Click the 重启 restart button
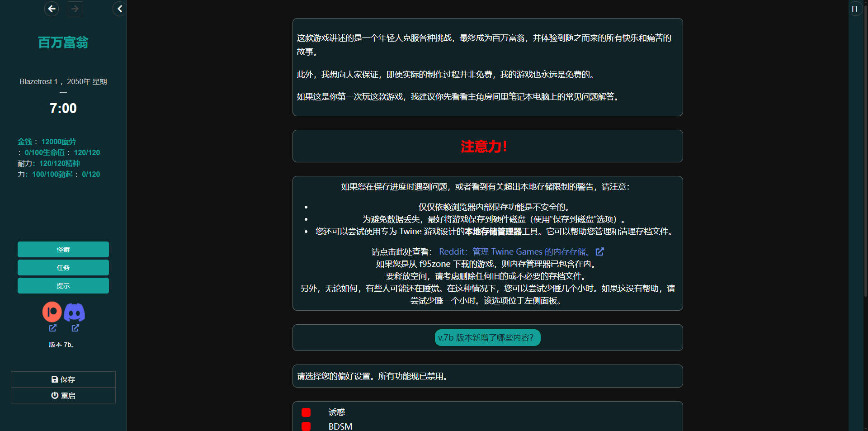868x431 pixels. [x=63, y=395]
